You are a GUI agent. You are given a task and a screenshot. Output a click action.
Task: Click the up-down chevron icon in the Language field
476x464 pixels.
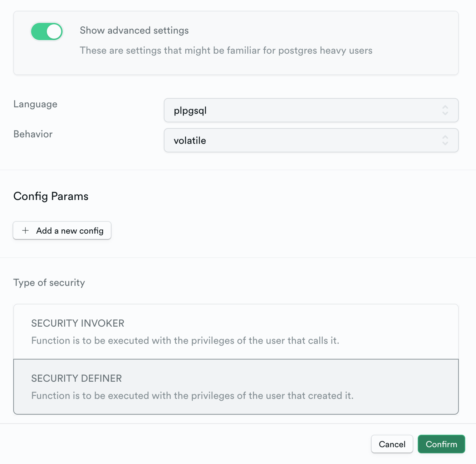point(445,110)
